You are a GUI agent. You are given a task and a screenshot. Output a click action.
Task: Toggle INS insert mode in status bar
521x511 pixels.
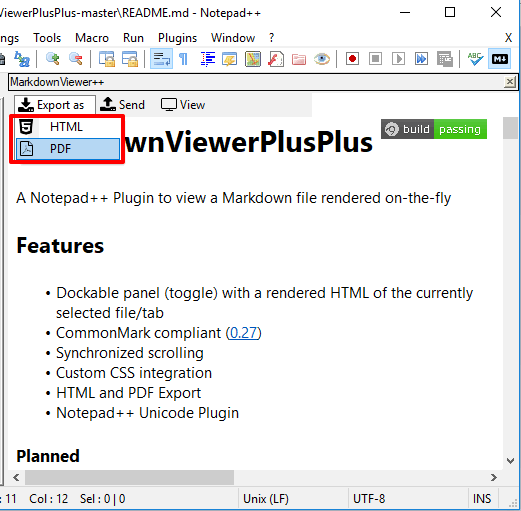coord(482,499)
